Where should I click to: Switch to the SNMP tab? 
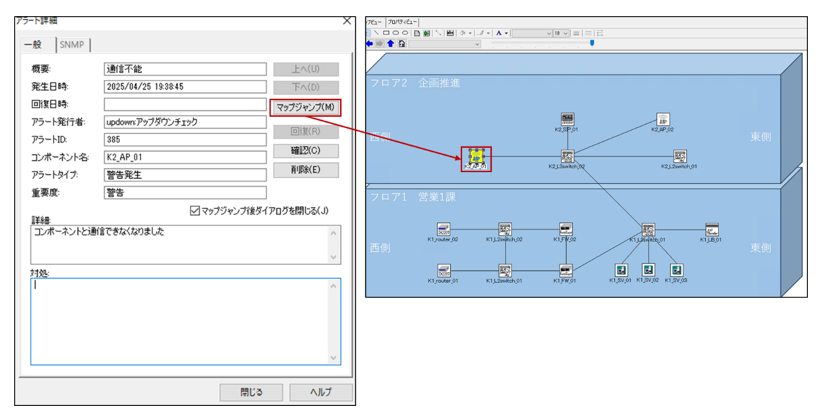point(73,44)
